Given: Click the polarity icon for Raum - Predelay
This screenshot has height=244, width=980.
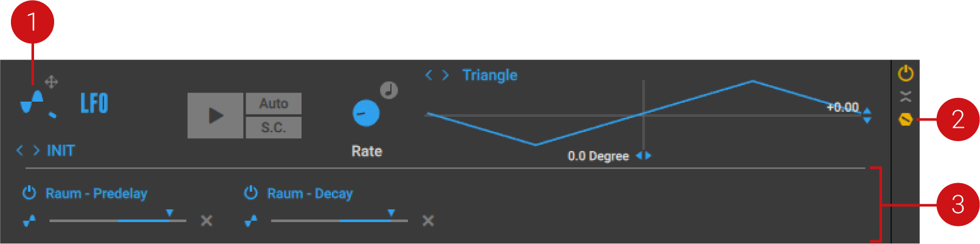Looking at the screenshot, I should pyautogui.click(x=29, y=220).
